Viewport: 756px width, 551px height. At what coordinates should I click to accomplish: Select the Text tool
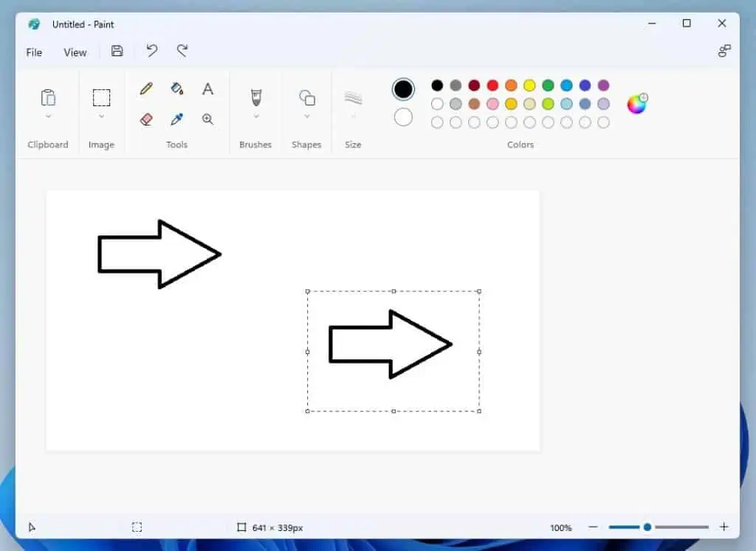tap(208, 88)
